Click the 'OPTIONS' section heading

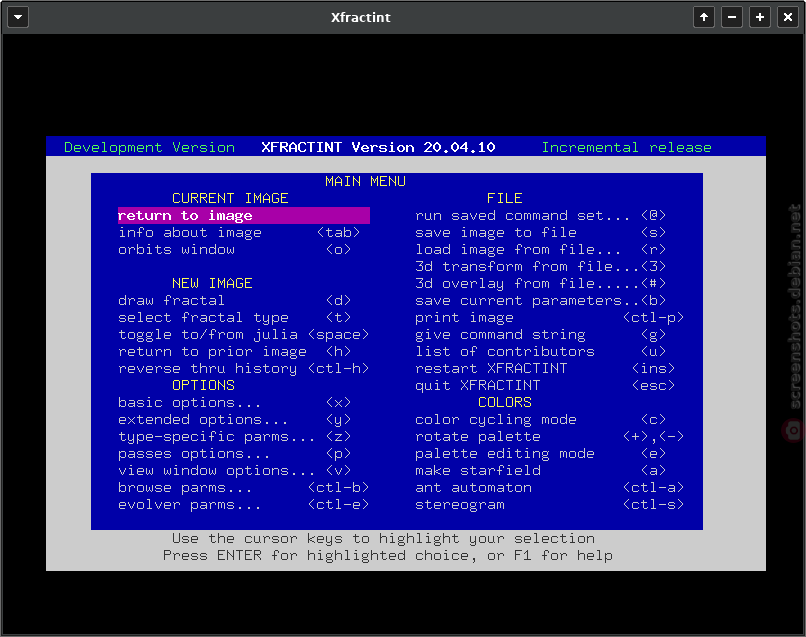click(x=204, y=385)
